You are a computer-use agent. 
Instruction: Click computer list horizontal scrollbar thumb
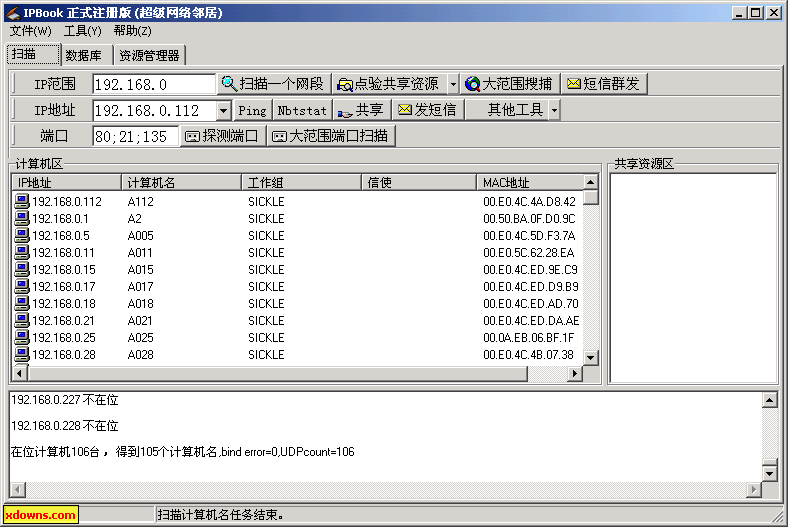tap(278, 373)
